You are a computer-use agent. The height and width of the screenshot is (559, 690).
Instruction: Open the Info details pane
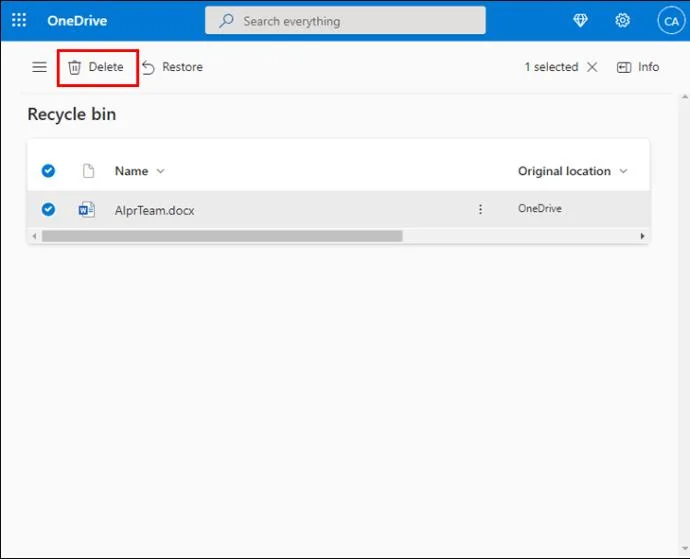638,67
